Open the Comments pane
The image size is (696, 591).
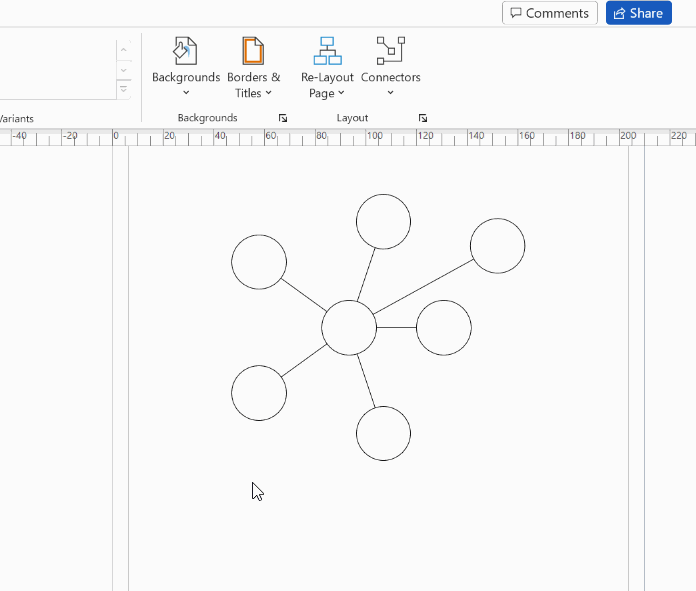[x=550, y=13]
